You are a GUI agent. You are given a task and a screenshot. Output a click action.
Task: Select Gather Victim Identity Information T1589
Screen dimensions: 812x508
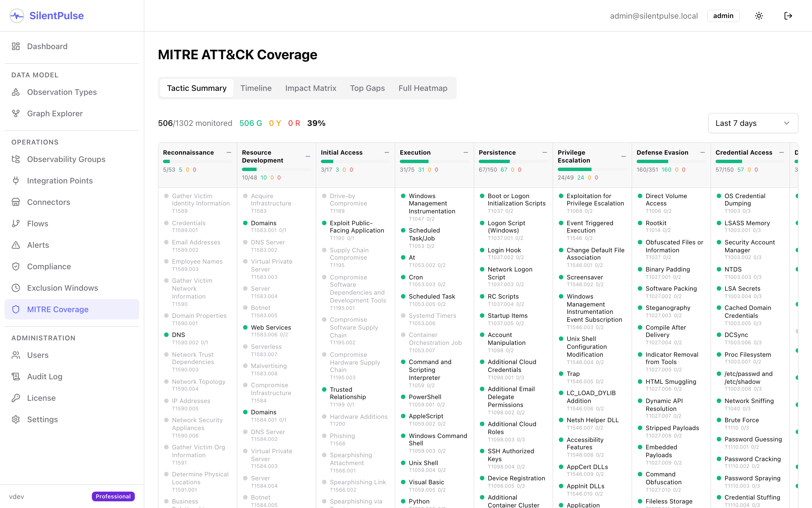[x=197, y=203]
